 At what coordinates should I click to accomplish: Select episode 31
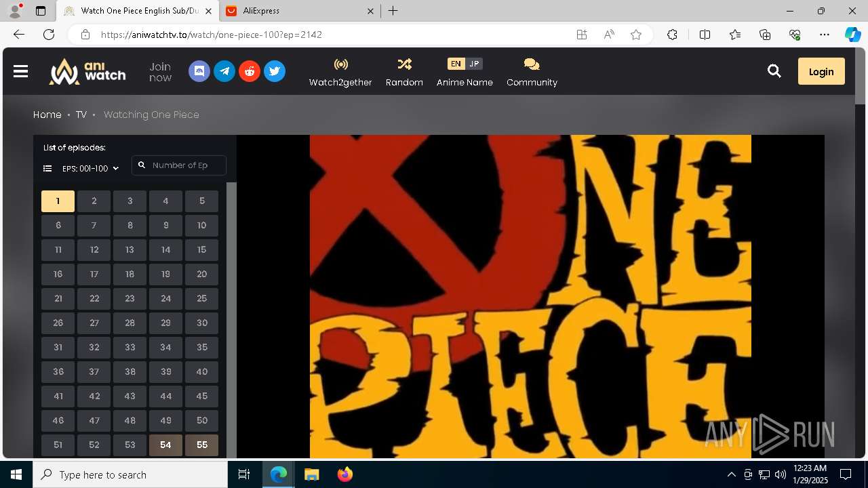pyautogui.click(x=58, y=348)
